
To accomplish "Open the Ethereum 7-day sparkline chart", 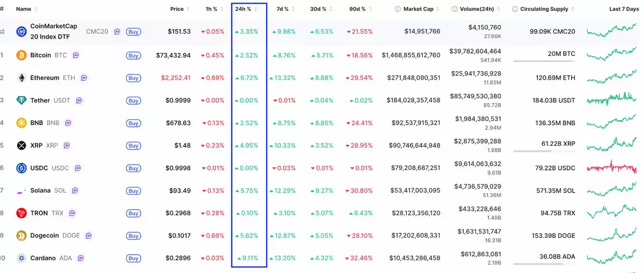I will 611,77.
